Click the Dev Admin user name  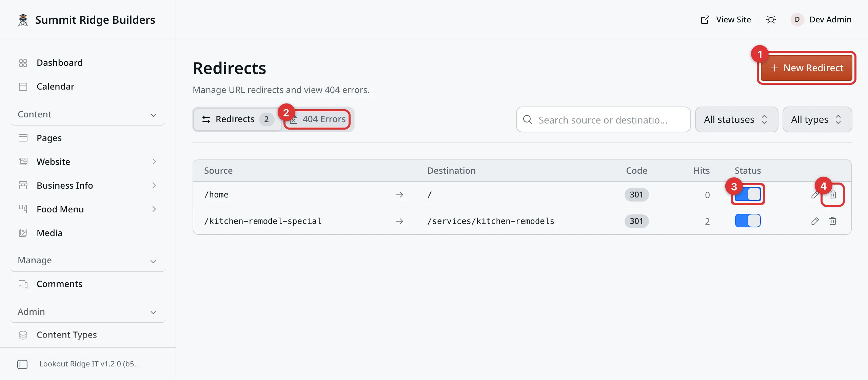pyautogui.click(x=830, y=20)
